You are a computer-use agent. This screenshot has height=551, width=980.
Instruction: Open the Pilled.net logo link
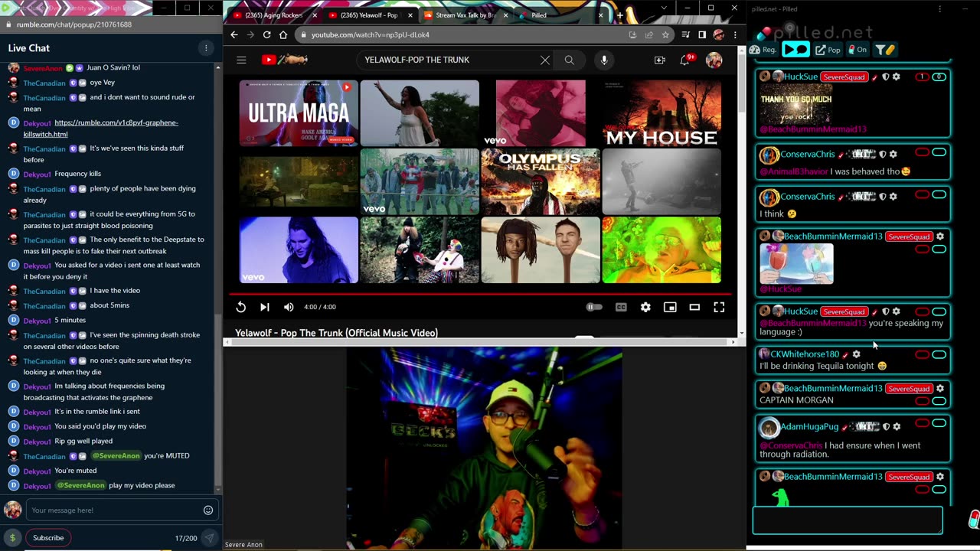814,32
